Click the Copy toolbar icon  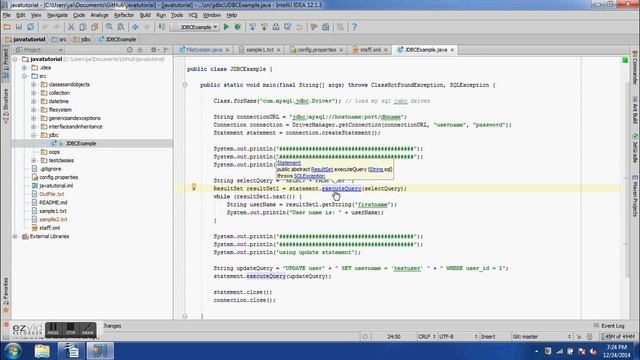83,27
